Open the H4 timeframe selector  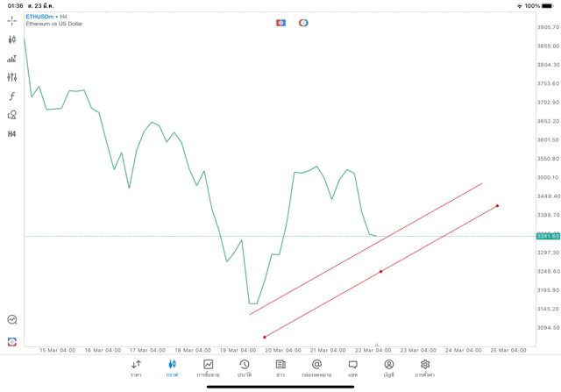click(12, 134)
